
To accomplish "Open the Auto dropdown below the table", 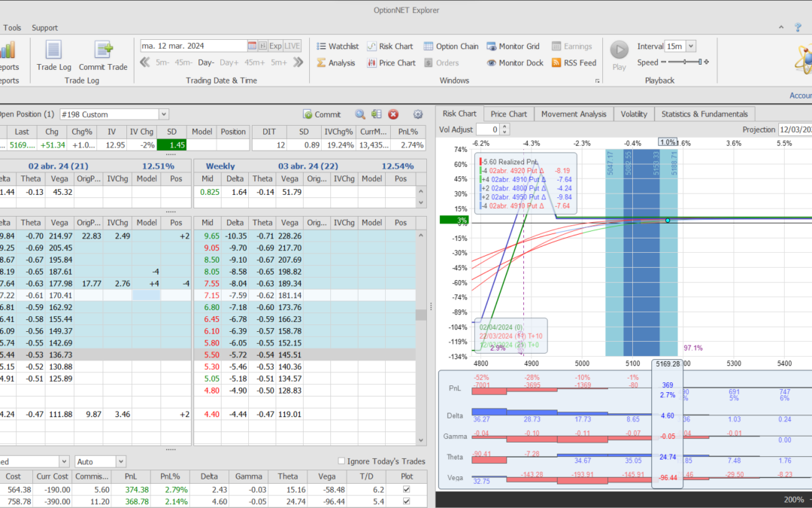I will [121, 461].
